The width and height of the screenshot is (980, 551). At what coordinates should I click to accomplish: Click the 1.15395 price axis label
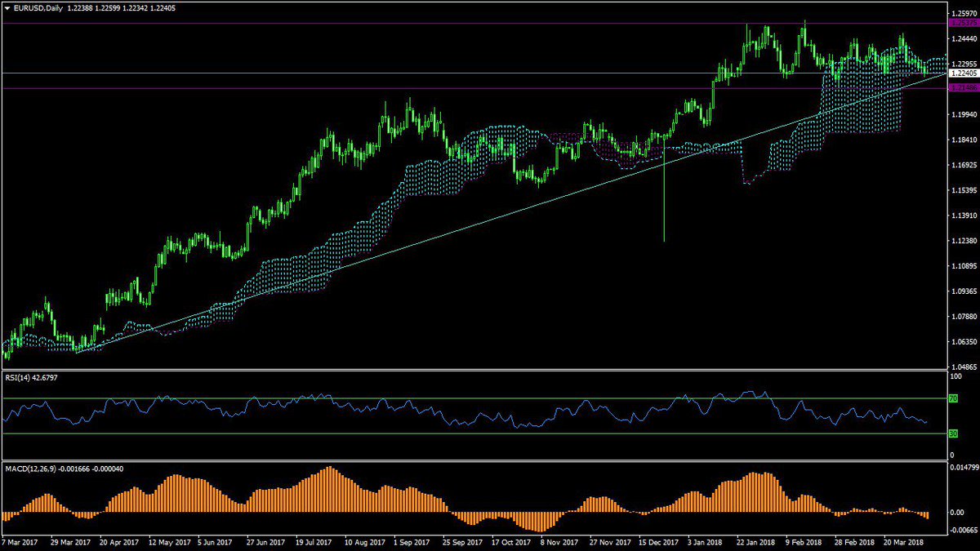[963, 190]
